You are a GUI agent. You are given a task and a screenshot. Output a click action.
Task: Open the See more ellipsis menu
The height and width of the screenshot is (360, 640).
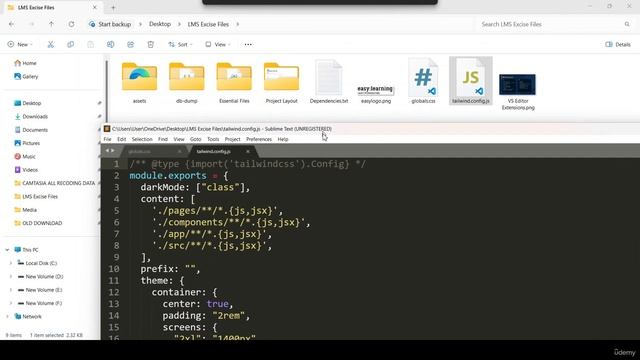coord(248,44)
